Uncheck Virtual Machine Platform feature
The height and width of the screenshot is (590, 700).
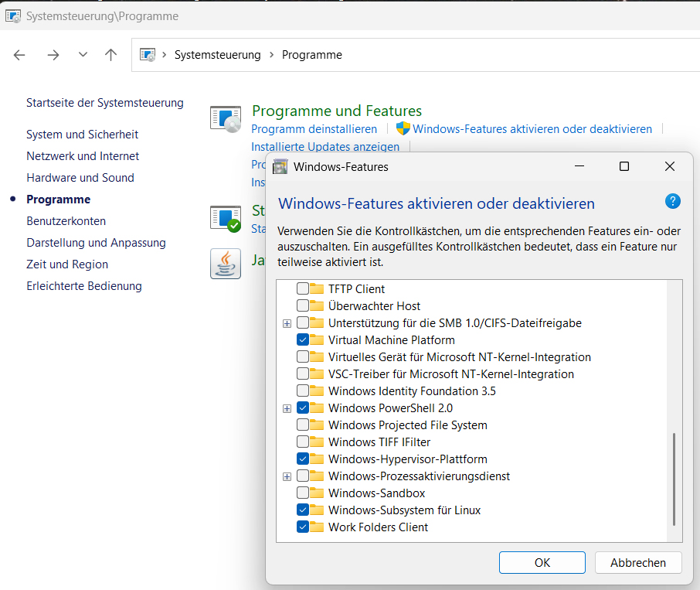click(x=303, y=340)
